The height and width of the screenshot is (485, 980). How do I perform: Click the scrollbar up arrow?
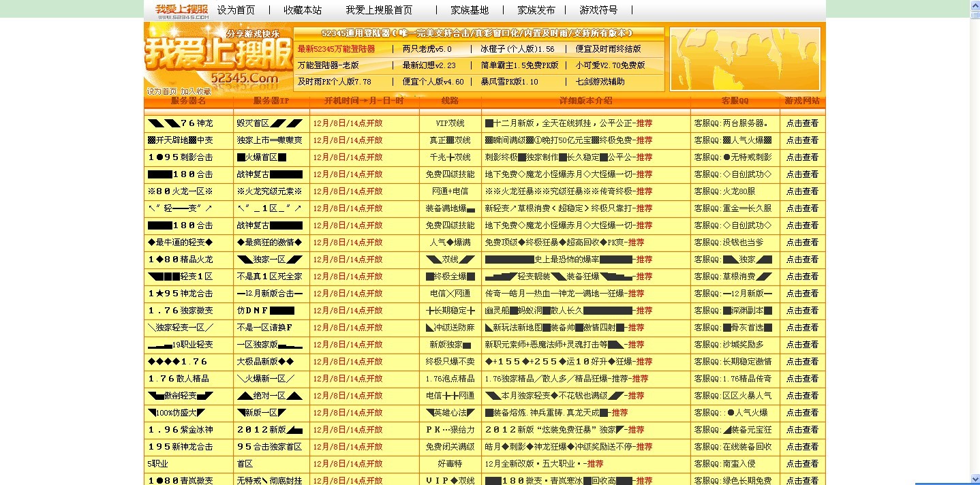975,6
